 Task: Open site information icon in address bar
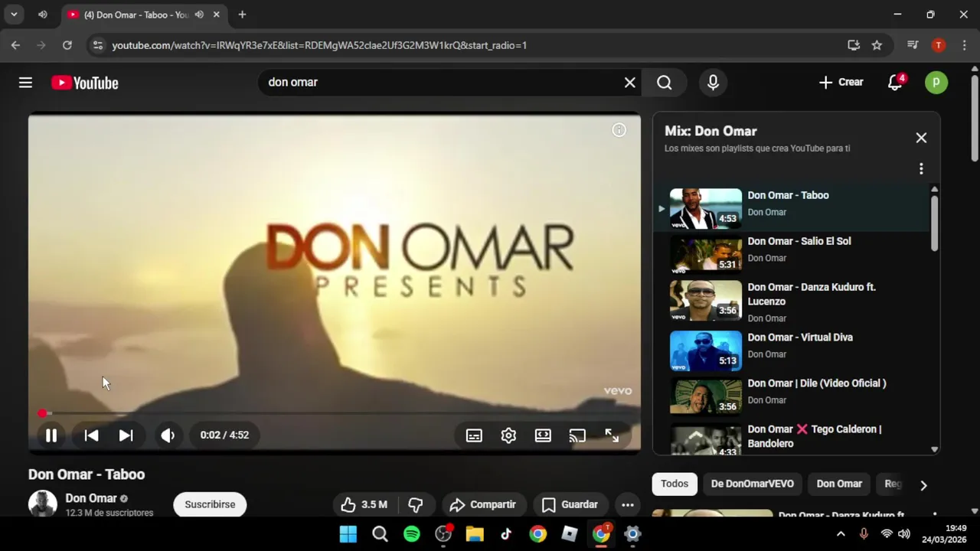coord(97,45)
